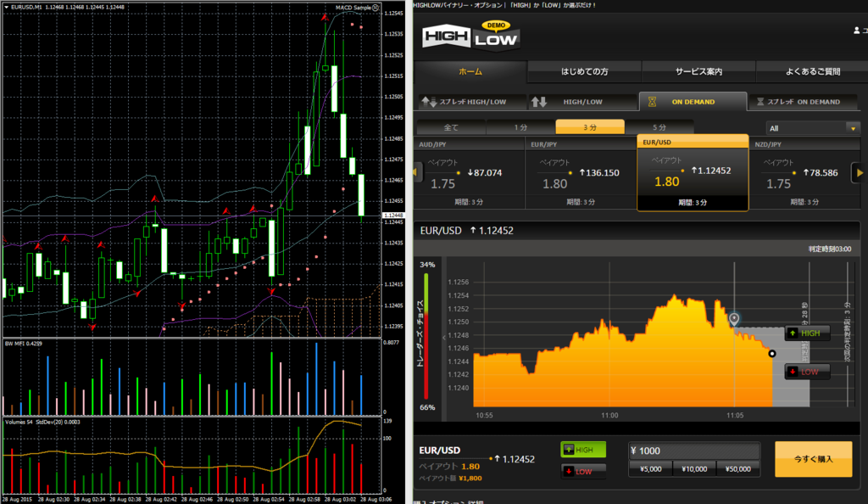
Task: Select the NZD/JPY asset card
Action: (804, 173)
